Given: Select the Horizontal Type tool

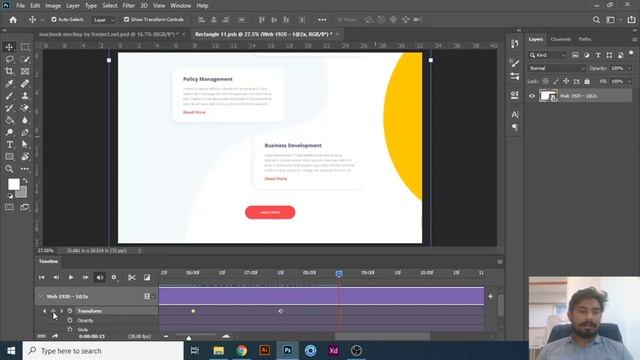Looking at the screenshot, I should coord(9,144).
